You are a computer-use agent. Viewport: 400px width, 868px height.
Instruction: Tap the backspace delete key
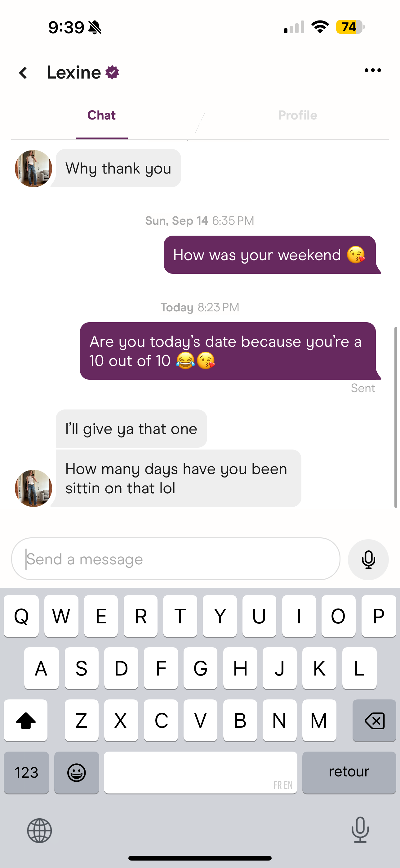[374, 721]
